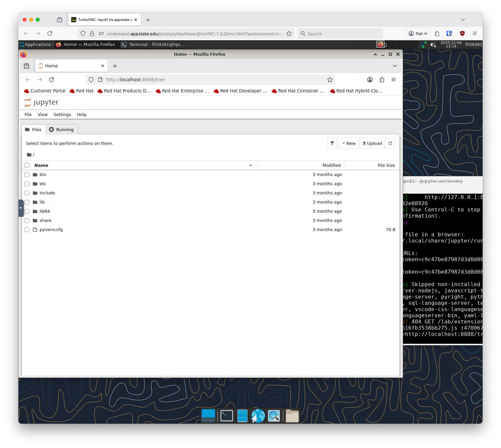Filter the file list in Jupyter
The width and height of the screenshot is (501, 448).
[332, 143]
